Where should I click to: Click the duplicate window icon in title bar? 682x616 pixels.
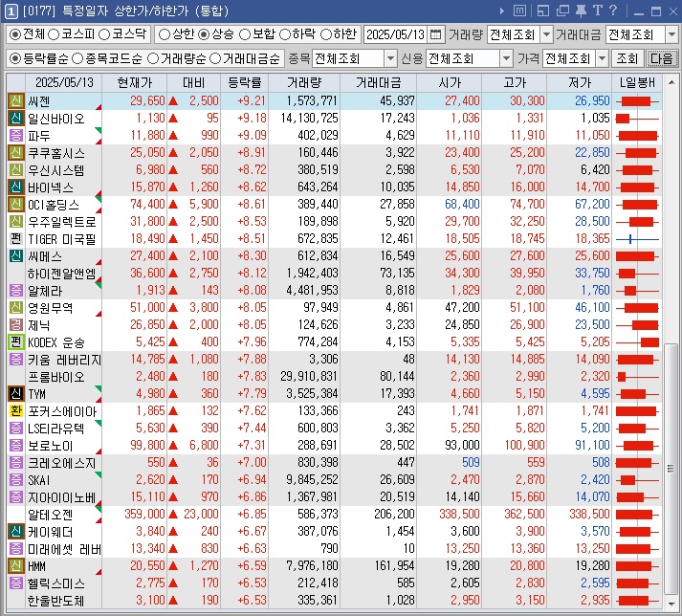pos(562,11)
